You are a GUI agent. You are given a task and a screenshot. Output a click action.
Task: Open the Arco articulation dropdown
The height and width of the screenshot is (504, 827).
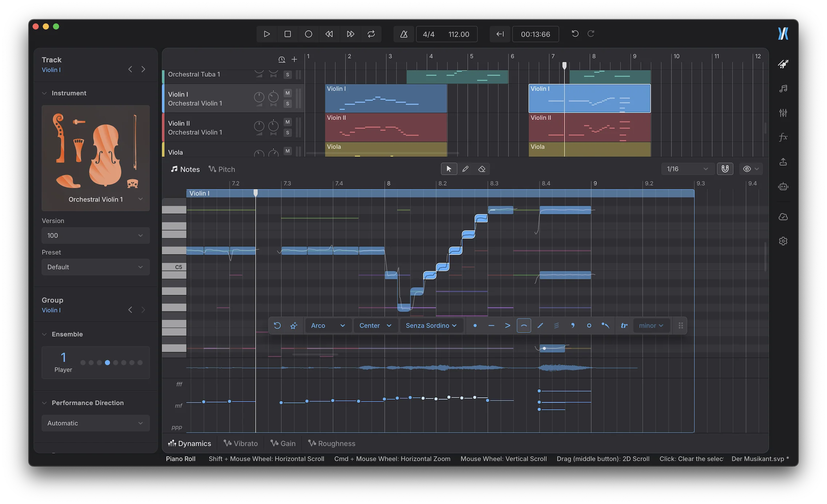point(328,326)
